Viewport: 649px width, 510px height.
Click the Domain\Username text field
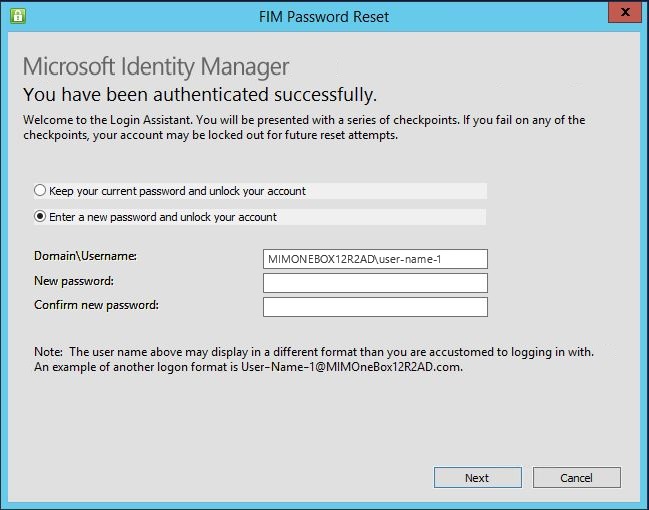[x=375, y=259]
